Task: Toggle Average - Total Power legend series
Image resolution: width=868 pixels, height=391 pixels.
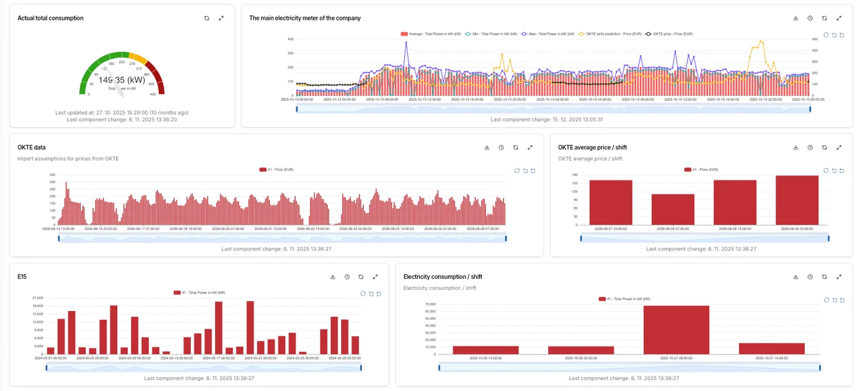Action: [430, 33]
